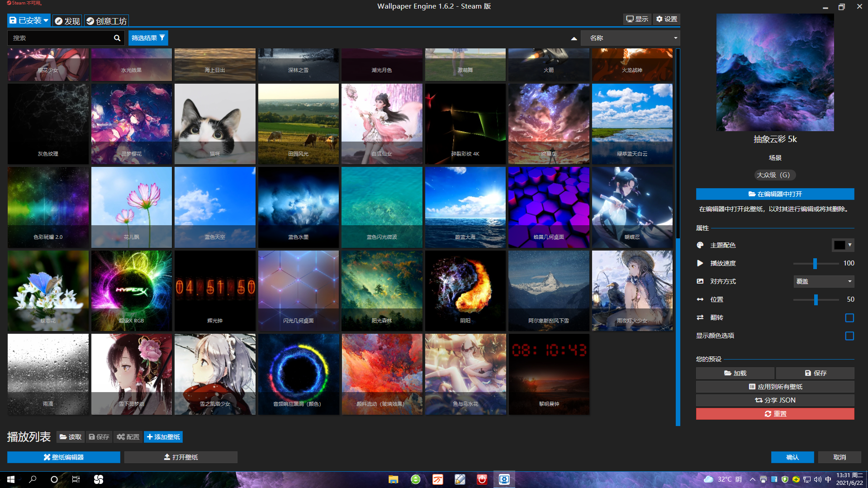This screenshot has width=868, height=488.
Task: Click the volume speaker tray icon
Action: click(817, 479)
